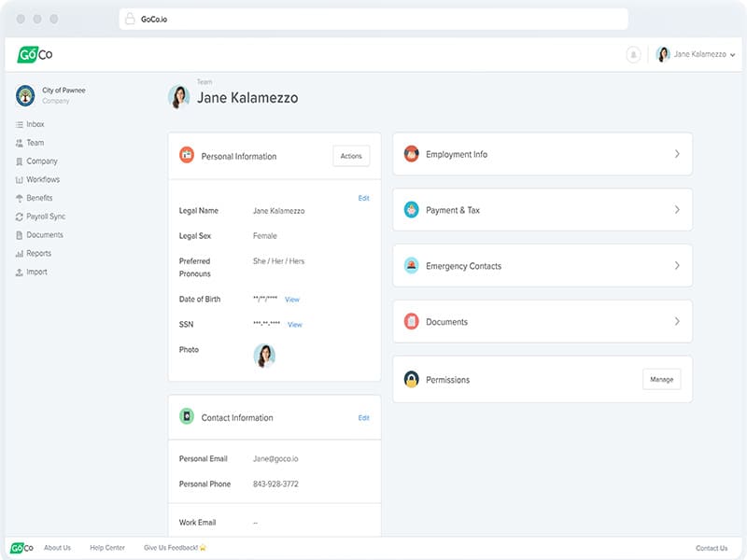Click the Permissions lock icon
Image resolution: width=747 pixels, height=560 pixels.
click(x=411, y=380)
